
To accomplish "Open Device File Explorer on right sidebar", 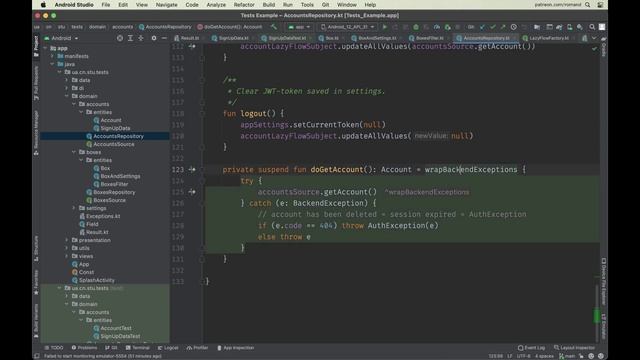I will click(604, 282).
